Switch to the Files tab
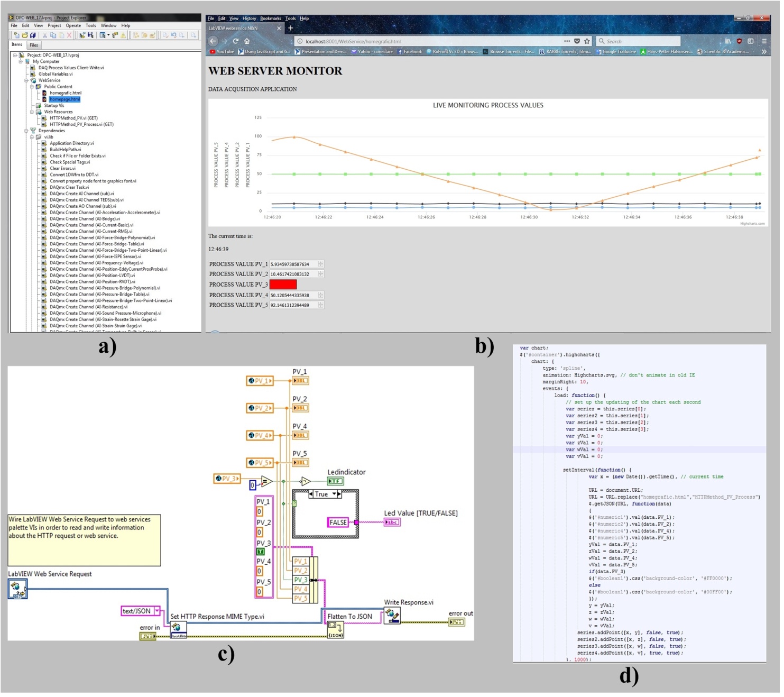Screen dimensions: 784x697 point(34,45)
